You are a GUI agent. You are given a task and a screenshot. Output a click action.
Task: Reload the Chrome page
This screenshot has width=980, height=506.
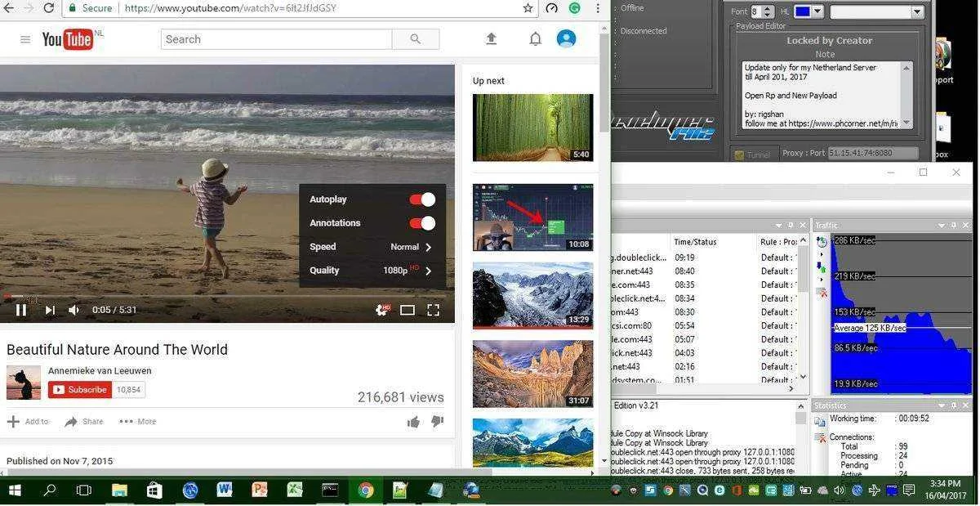click(48, 8)
